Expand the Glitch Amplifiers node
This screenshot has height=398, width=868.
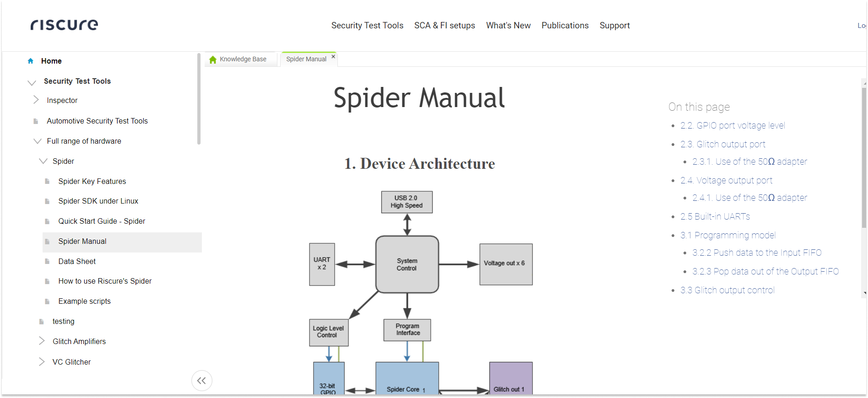tap(42, 341)
